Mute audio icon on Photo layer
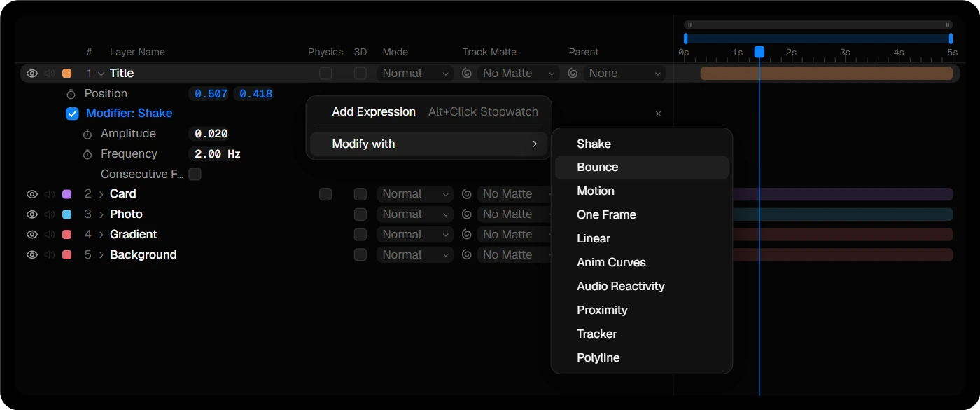The height and width of the screenshot is (410, 980). tap(50, 214)
